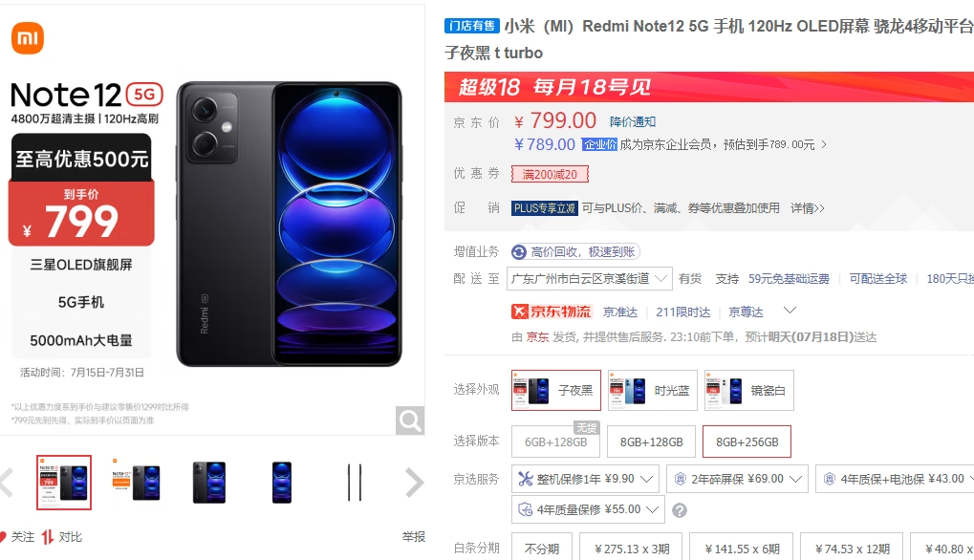Show previous thumbnails with left arrow
The image size is (974, 560).
[6, 483]
